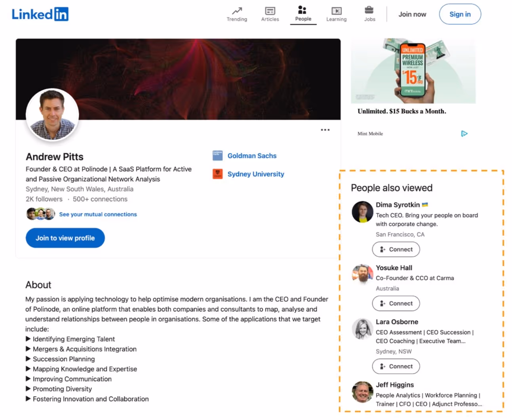512x420 pixels.
Task: Open the Sydney University link
Action: coord(256,174)
